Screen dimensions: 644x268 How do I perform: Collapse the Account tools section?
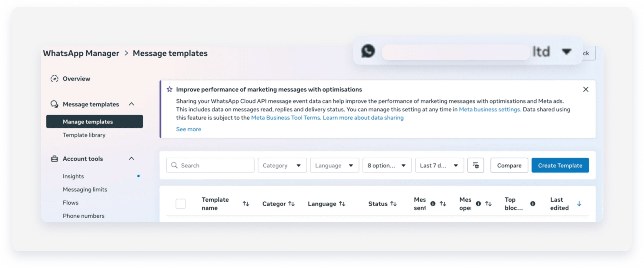[x=132, y=158]
